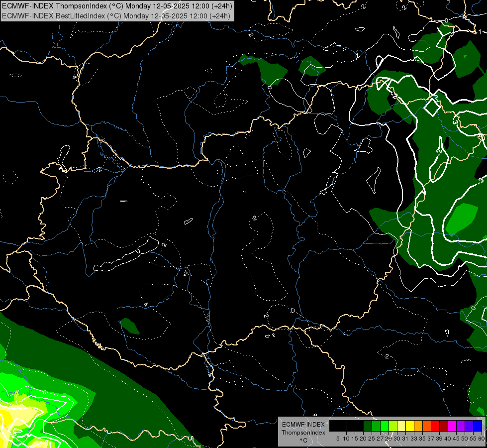This screenshot has height=448, width=487.
Task: Click the legend tick value '45'
Action: click(x=457, y=439)
